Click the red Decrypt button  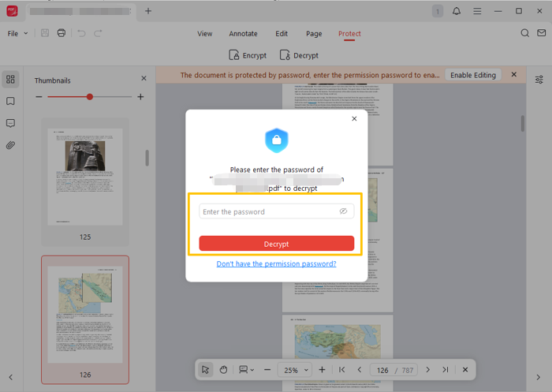[276, 244]
